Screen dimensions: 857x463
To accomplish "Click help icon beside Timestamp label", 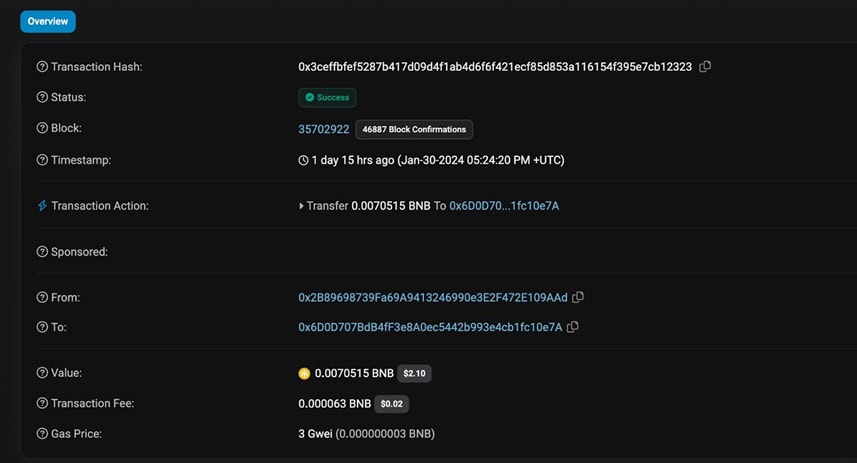I will (42, 160).
